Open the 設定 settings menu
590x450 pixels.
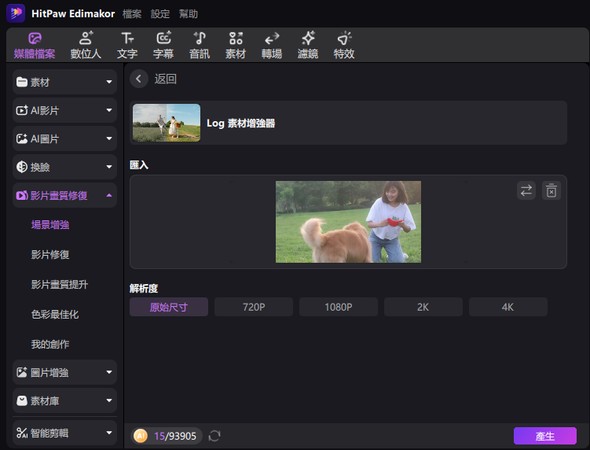160,14
